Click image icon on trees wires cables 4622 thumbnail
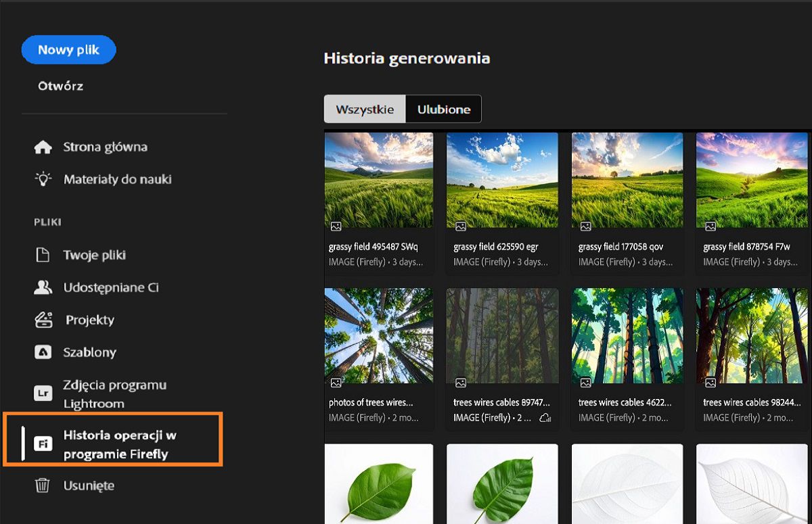Image resolution: width=812 pixels, height=524 pixels. [x=586, y=383]
